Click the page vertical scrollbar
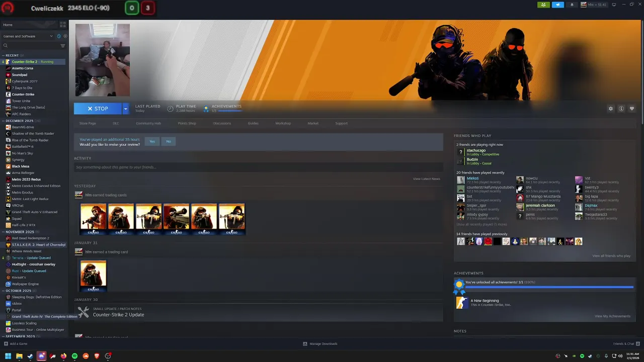The height and width of the screenshot is (362, 644). coord(642,73)
